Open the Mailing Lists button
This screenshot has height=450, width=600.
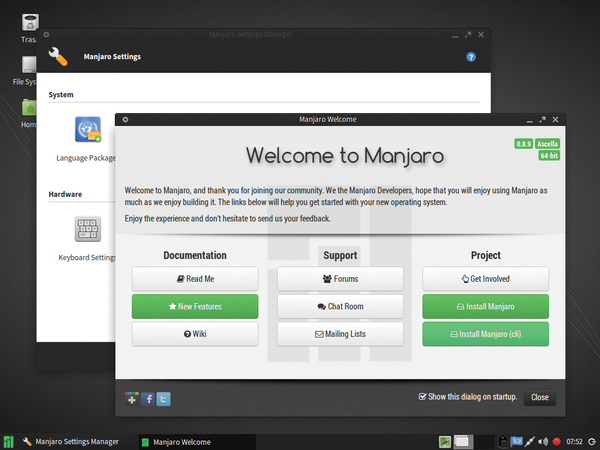[x=340, y=334]
